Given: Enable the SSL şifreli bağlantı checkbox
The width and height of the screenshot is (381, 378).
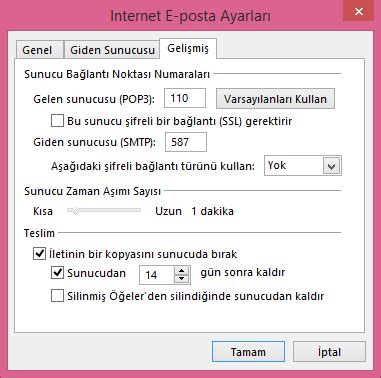Looking at the screenshot, I should click(x=57, y=121).
